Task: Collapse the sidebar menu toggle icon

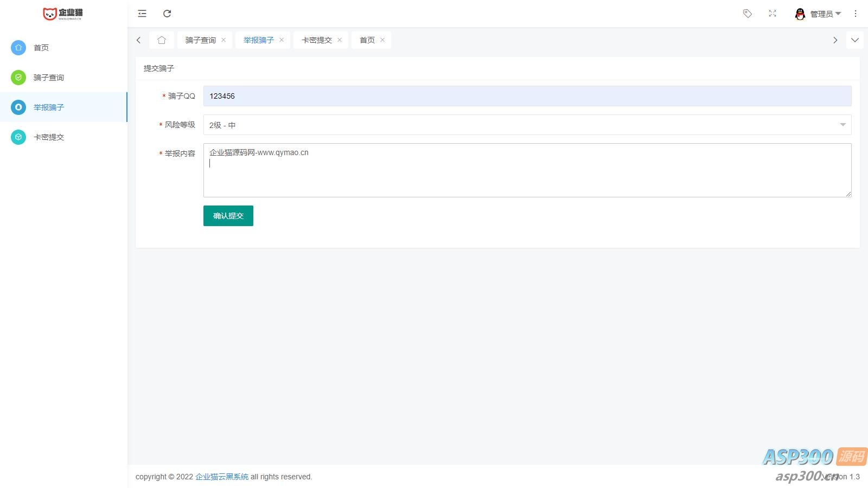Action: coord(142,14)
